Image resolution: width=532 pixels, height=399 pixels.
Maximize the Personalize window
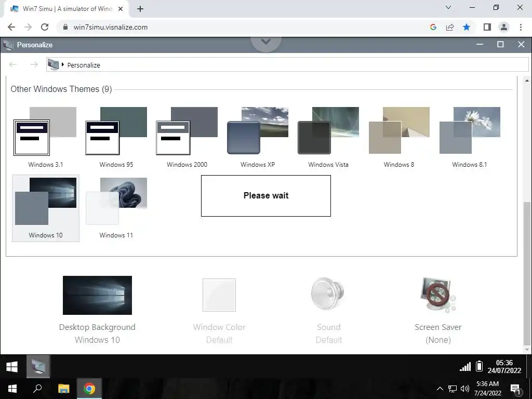point(500,45)
